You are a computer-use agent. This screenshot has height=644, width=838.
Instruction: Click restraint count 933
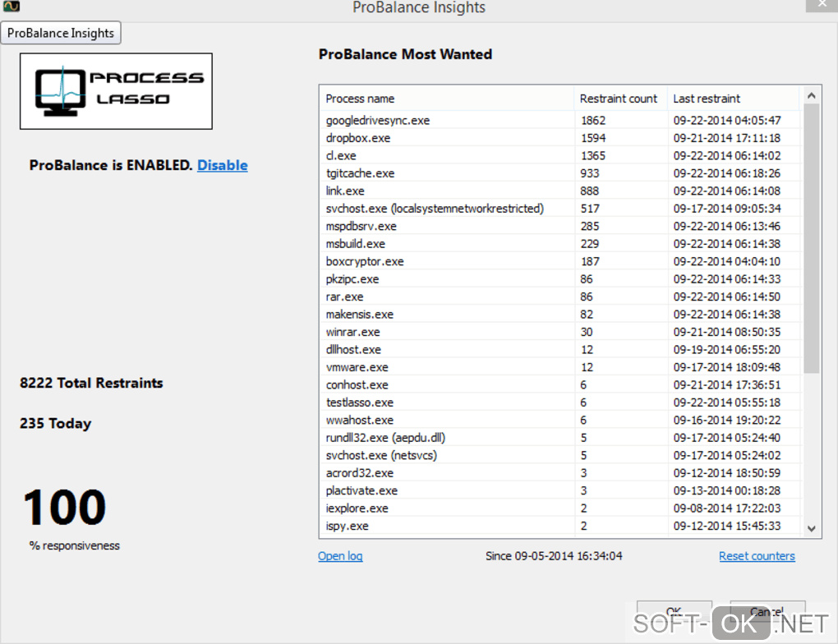click(590, 173)
